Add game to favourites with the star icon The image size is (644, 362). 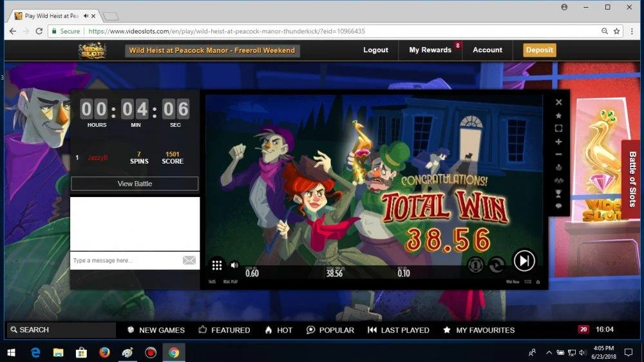point(558,115)
